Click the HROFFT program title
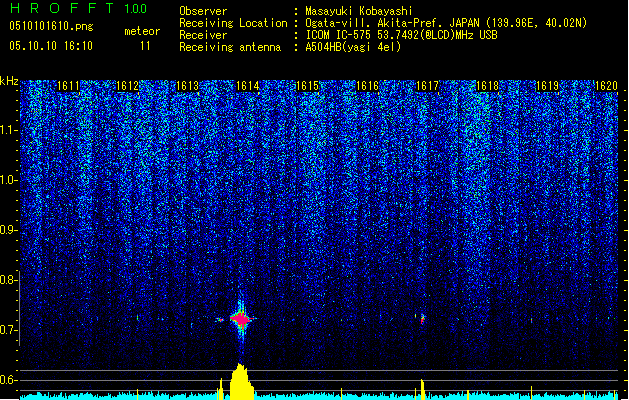Image resolution: width=629 pixels, height=400 pixels. [62, 8]
